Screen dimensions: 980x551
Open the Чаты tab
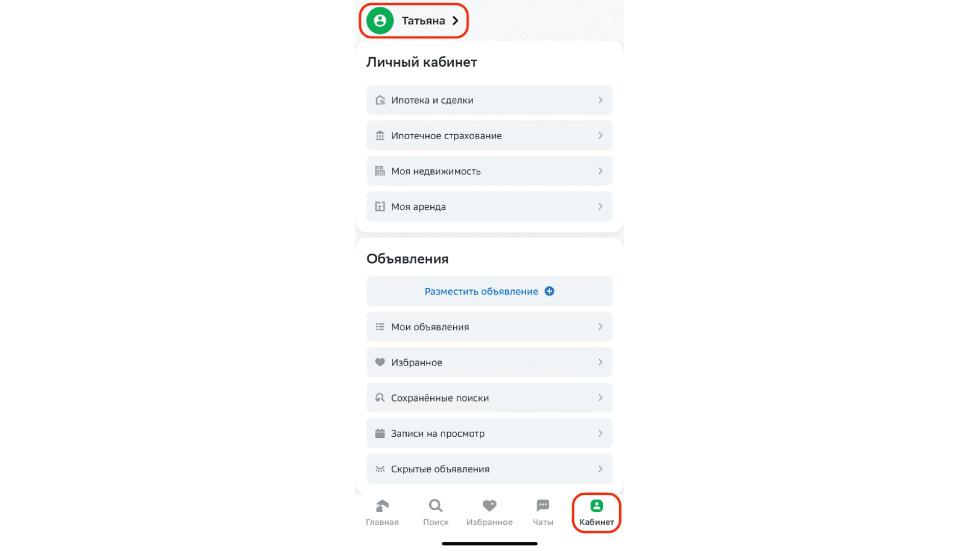point(543,512)
